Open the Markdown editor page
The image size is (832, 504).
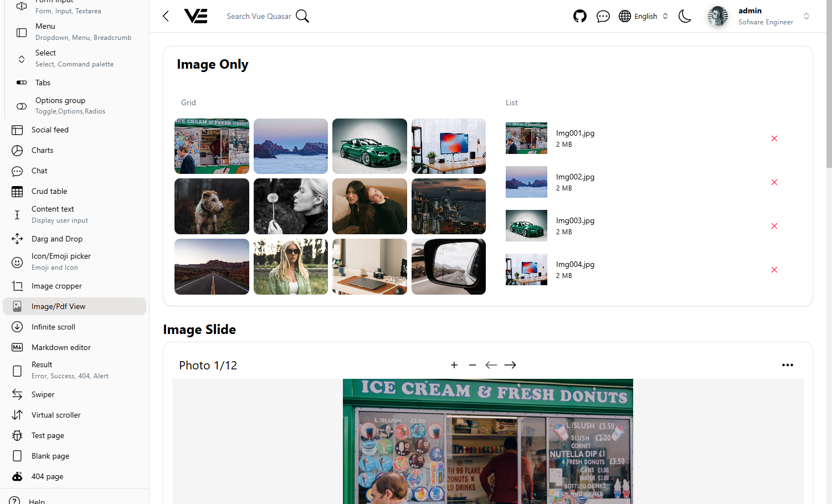coord(61,347)
